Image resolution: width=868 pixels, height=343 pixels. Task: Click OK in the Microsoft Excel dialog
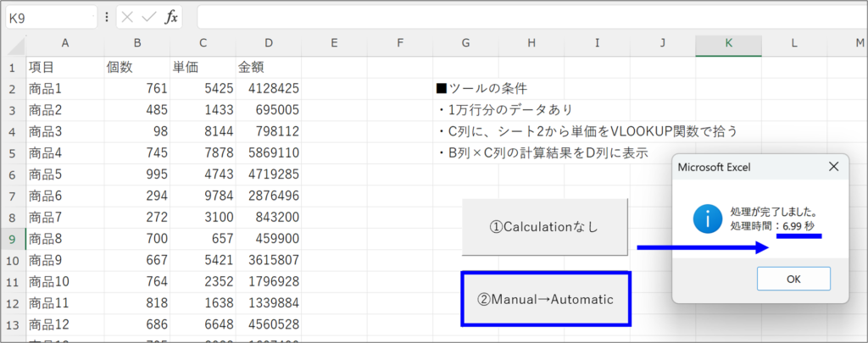tap(793, 279)
